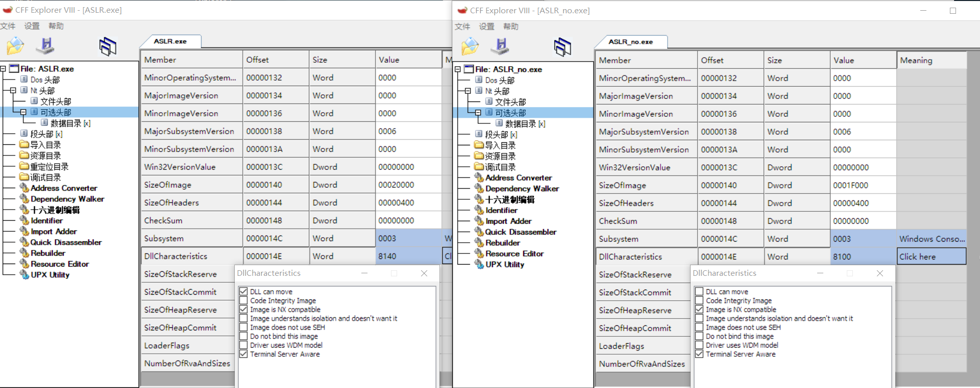Collapse the Nt 头部 node in ASLR.exe tree
980x388 pixels.
coord(13,90)
